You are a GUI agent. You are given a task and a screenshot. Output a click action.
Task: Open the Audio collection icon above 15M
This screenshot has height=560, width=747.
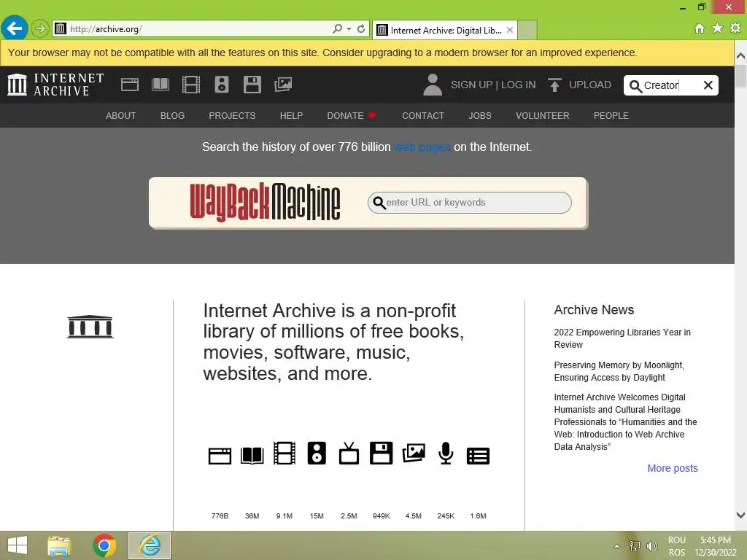coord(317,453)
